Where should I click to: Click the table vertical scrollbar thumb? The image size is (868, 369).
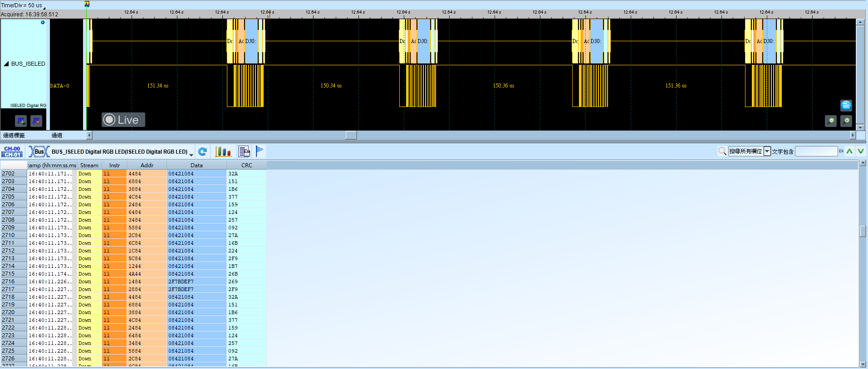pos(863,231)
